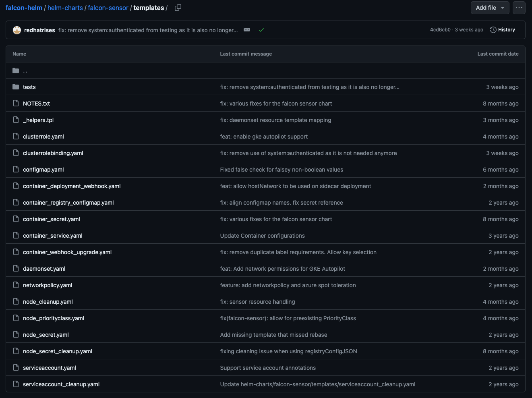This screenshot has height=398, width=532.
Task: Open node_secret_cleanup.yaml file
Action: (x=58, y=351)
